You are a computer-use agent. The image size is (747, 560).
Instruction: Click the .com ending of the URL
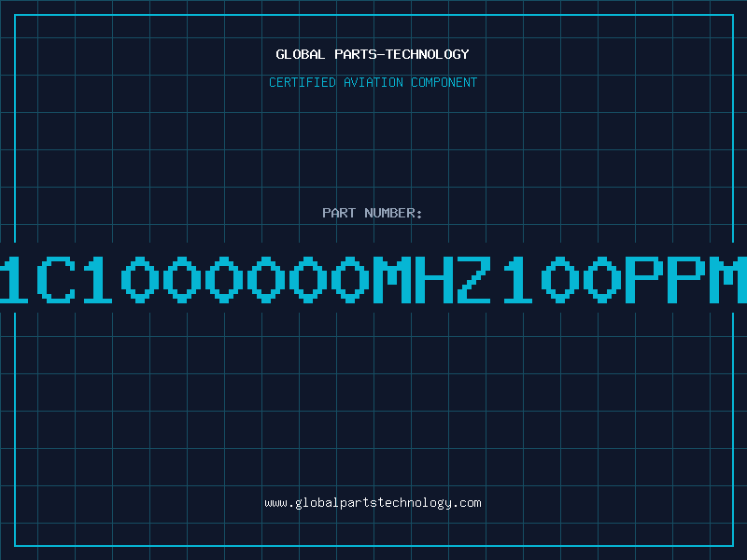click(x=467, y=503)
